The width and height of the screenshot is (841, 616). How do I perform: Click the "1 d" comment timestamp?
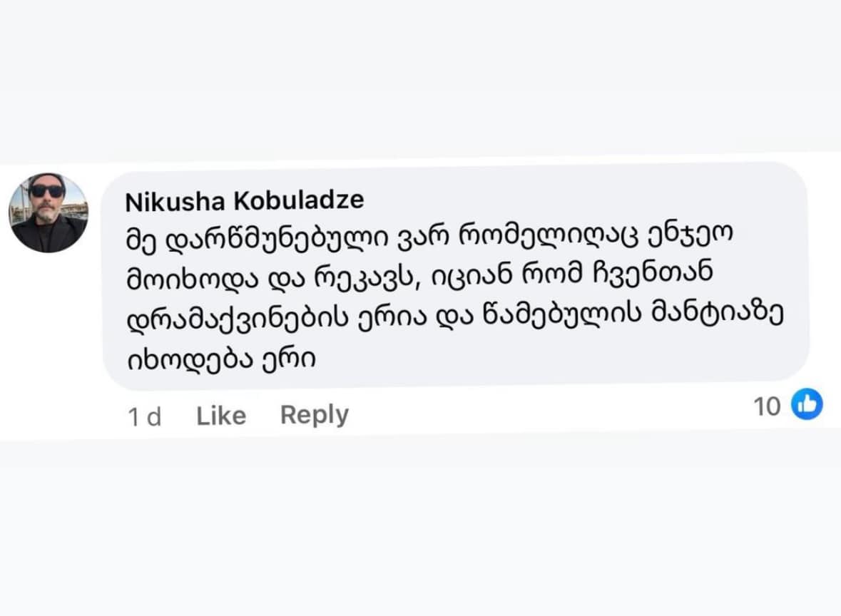pos(145,416)
